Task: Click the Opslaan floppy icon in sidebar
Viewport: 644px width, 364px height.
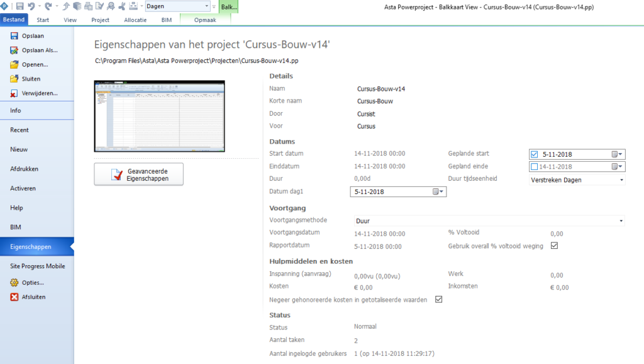Action: click(x=14, y=36)
